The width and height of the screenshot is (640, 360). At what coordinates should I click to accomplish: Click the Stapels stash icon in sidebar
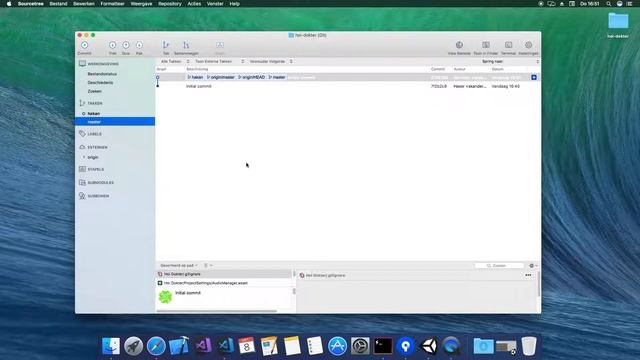pyautogui.click(x=82, y=169)
